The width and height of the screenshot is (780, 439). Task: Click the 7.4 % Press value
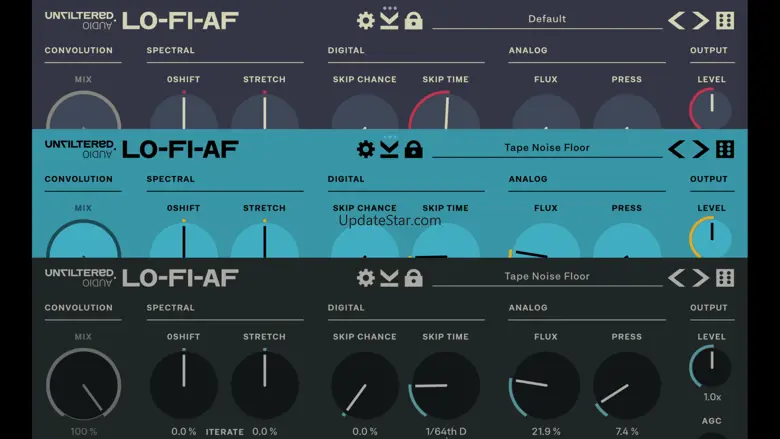click(627, 432)
